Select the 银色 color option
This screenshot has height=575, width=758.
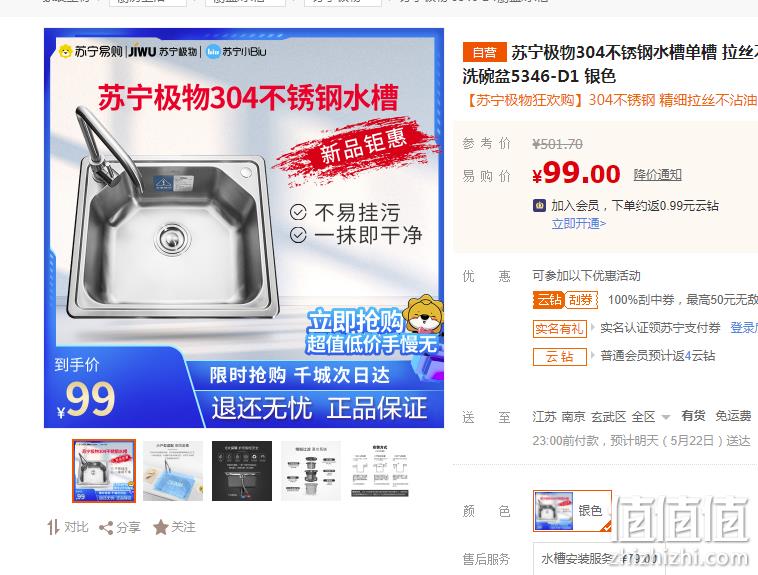(x=572, y=511)
